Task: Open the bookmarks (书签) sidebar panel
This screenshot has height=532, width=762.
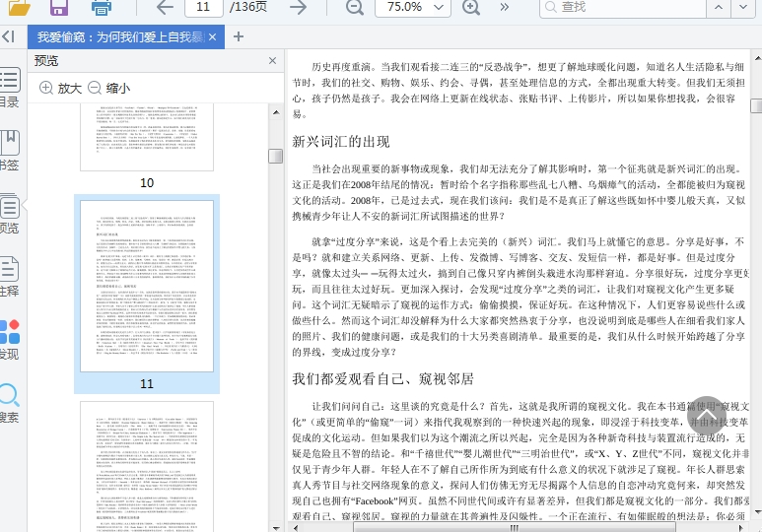Action: (9, 148)
